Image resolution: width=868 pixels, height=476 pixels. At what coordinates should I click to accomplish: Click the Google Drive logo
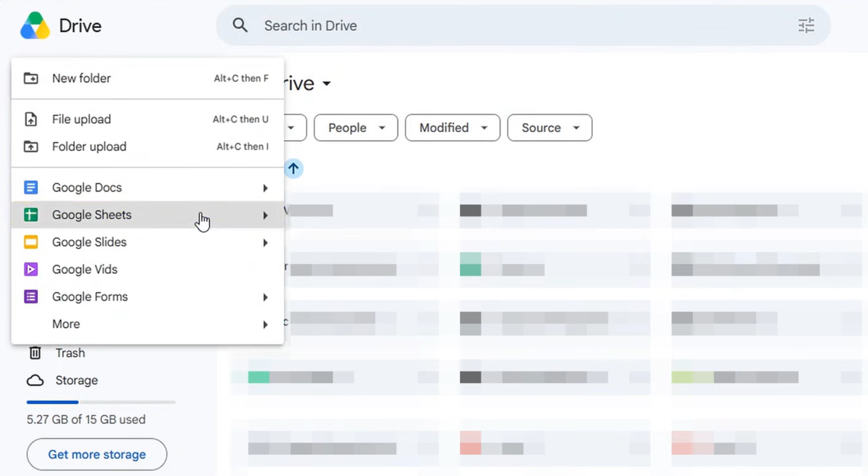point(35,26)
